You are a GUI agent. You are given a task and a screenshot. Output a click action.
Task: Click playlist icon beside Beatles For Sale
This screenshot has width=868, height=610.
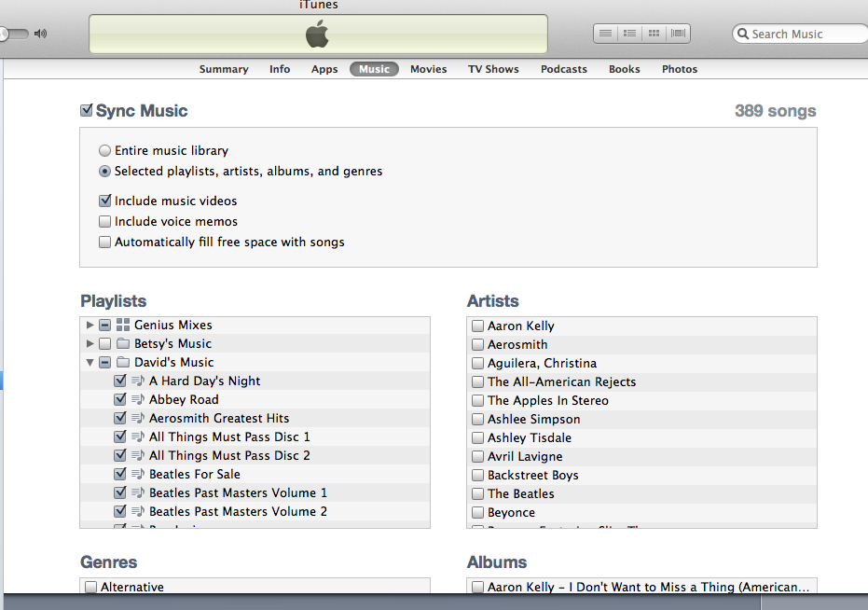(x=138, y=474)
